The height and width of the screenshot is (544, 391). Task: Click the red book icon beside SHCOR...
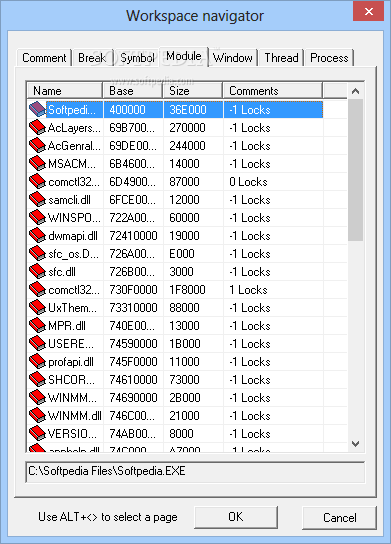tap(37, 380)
